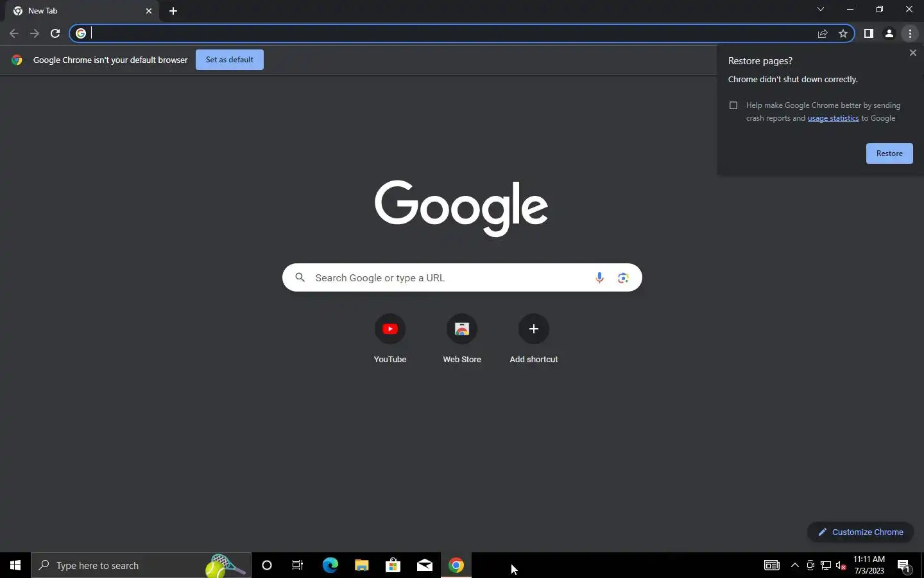The height and width of the screenshot is (578, 924).
Task: Open Mail app from taskbar
Action: [424, 565]
